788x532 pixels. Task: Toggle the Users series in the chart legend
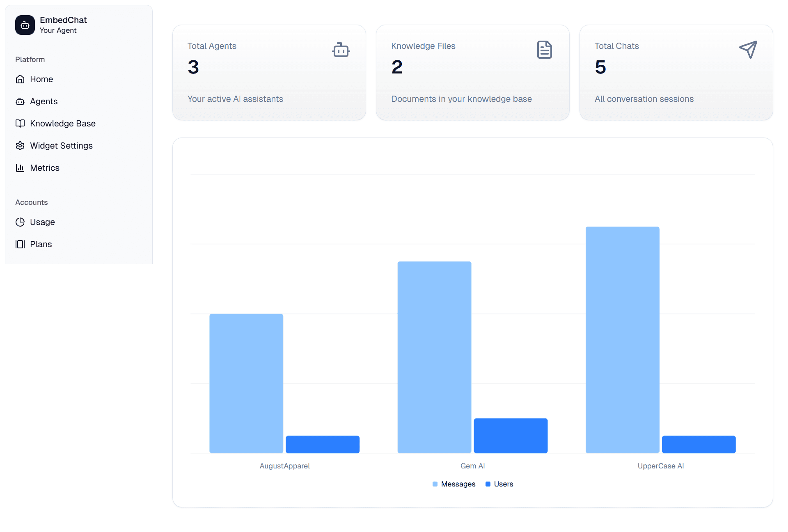(499, 484)
